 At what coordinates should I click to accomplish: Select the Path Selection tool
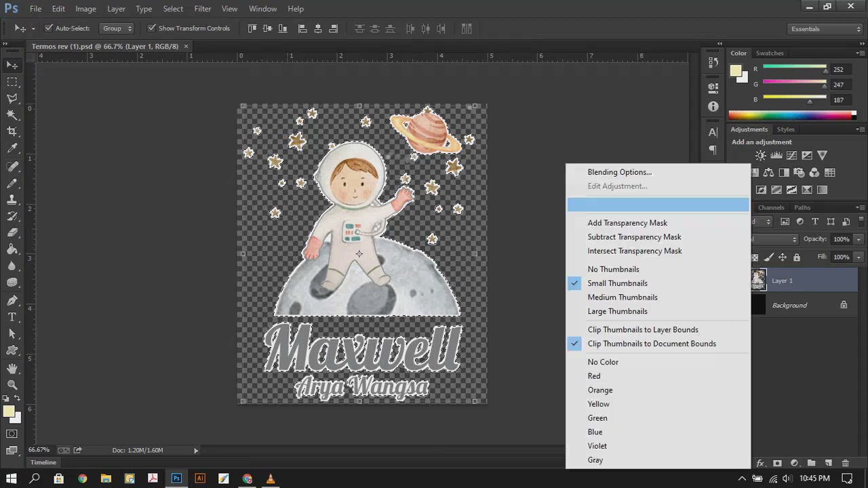(x=12, y=334)
